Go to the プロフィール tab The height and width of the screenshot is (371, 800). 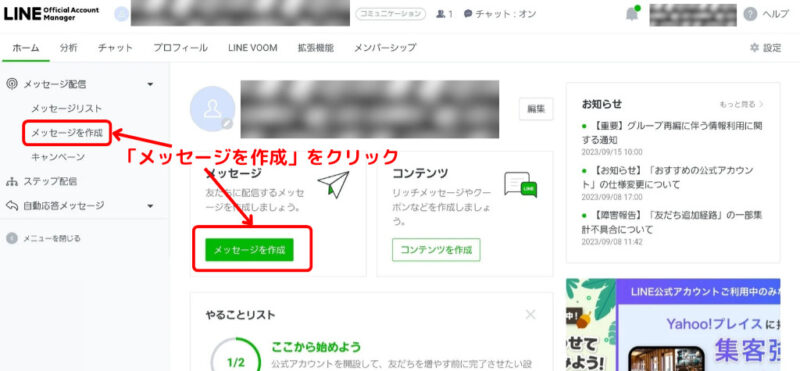[180, 48]
